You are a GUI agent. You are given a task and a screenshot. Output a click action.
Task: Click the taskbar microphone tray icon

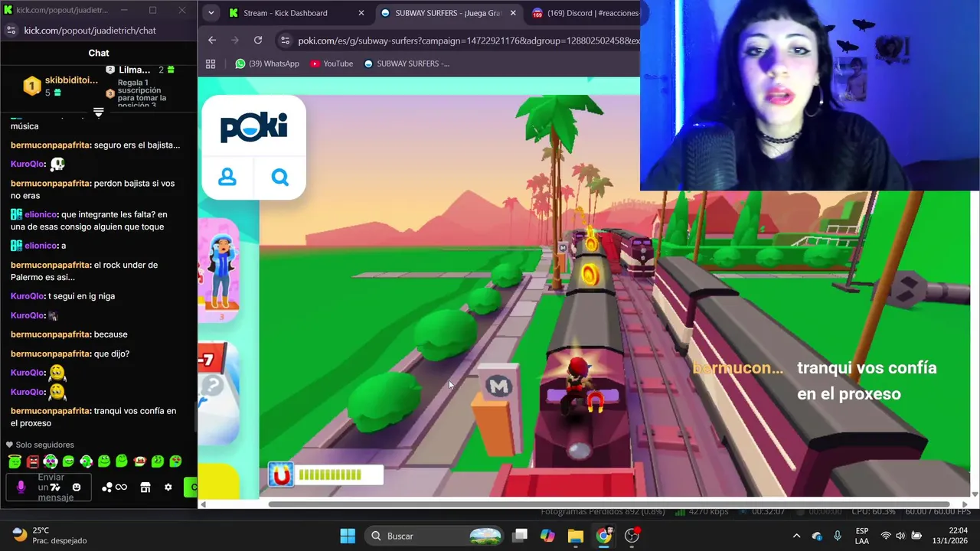[837, 536]
